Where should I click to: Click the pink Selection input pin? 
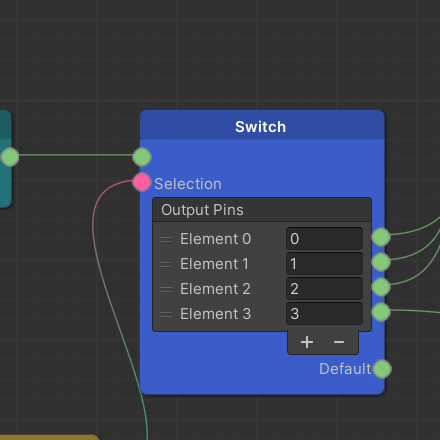click(142, 182)
